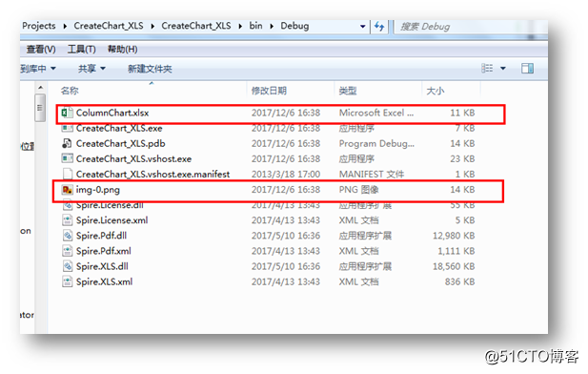The image size is (588, 374).
Task: Toggle the preview pane icon
Action: click(x=527, y=69)
